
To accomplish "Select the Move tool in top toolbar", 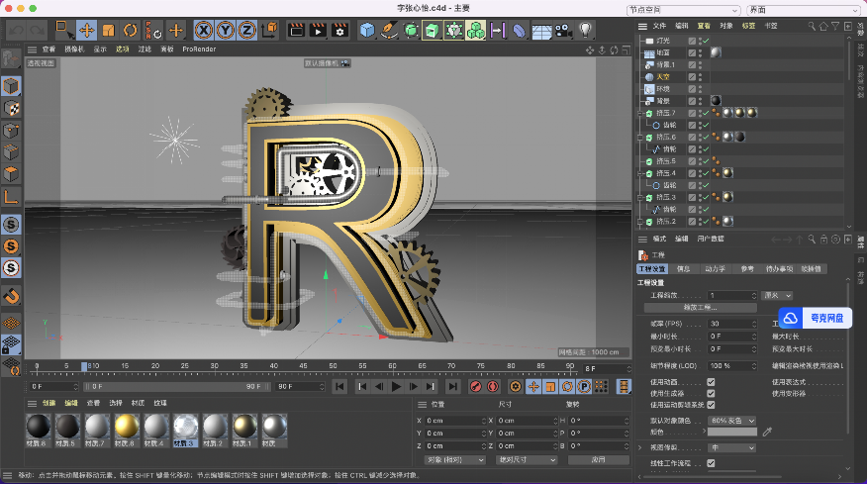I will pos(86,31).
